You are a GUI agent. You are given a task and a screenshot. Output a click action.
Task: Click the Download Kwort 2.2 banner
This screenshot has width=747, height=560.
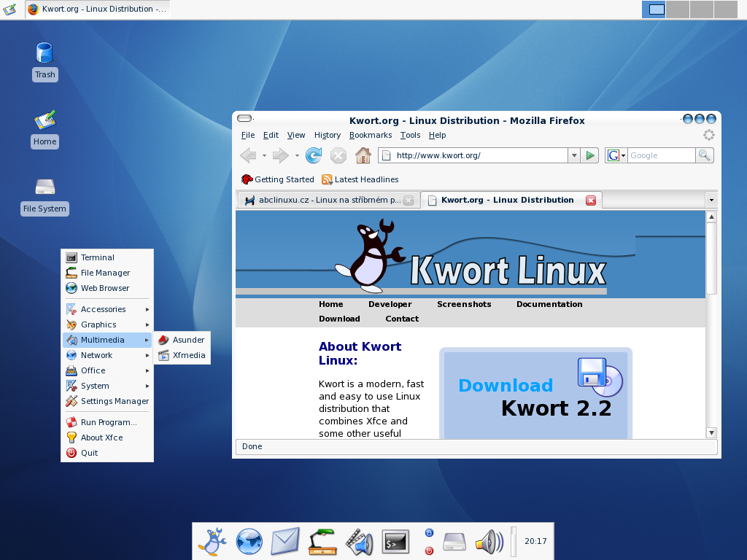click(x=536, y=393)
